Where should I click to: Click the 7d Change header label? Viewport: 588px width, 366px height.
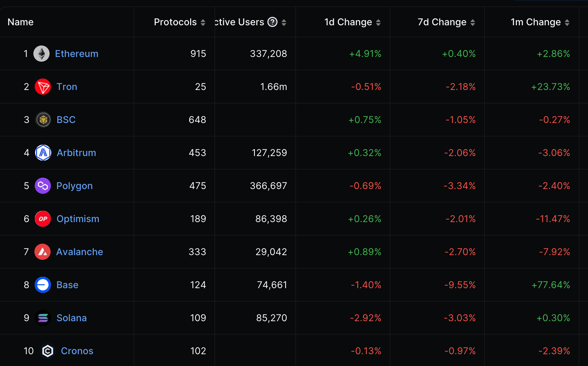(442, 22)
